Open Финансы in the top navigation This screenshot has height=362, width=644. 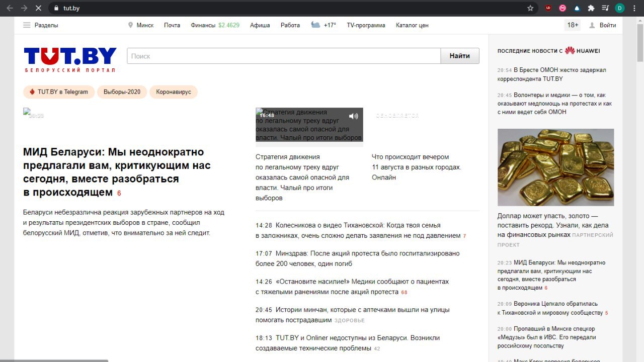203,25
